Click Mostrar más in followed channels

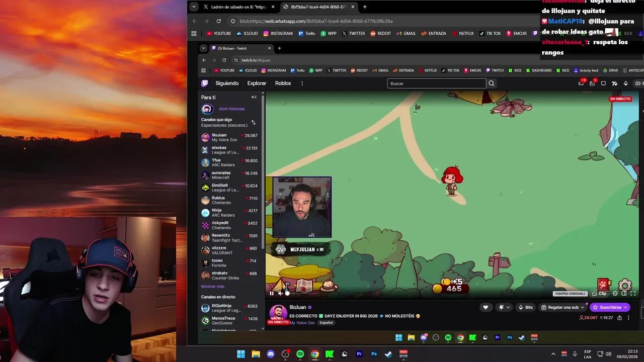click(x=213, y=286)
